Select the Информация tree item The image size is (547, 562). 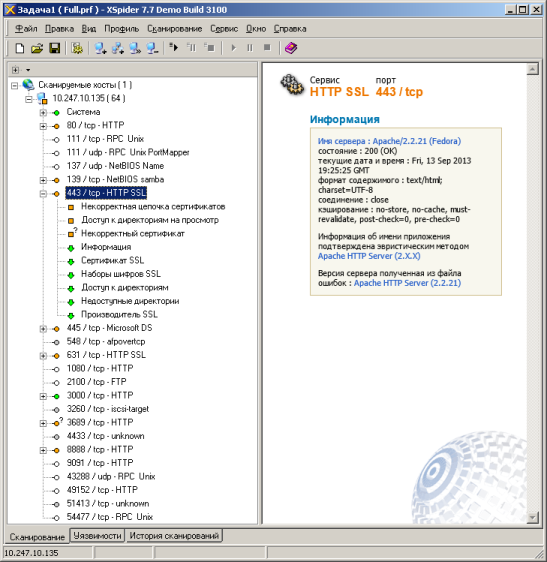pyautogui.click(x=106, y=247)
